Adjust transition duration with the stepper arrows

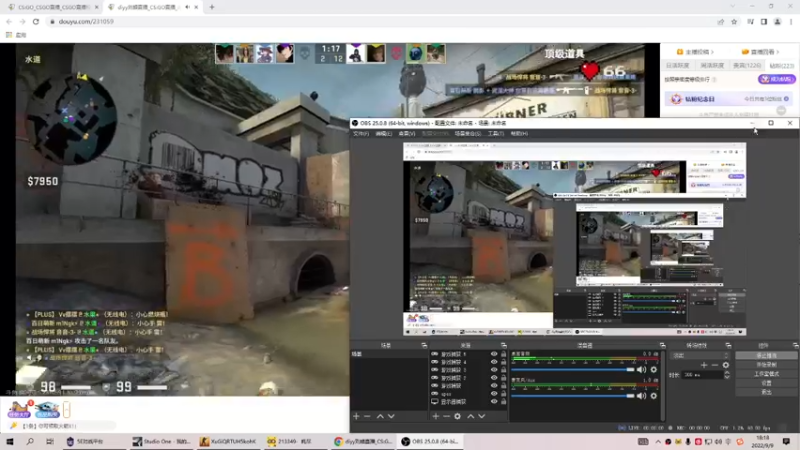pyautogui.click(x=727, y=374)
